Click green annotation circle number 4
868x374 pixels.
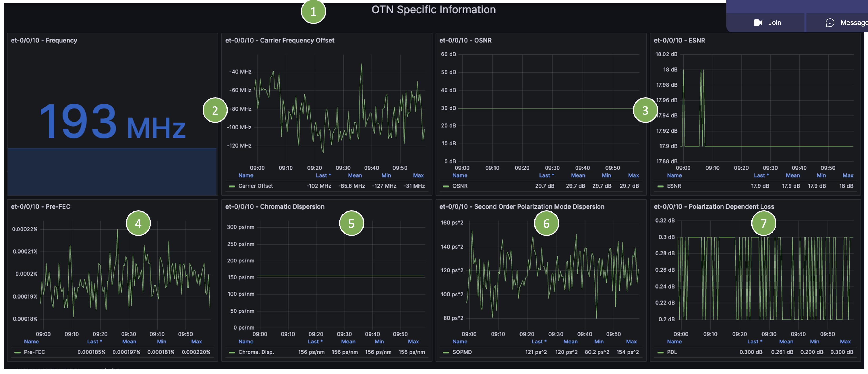(x=138, y=223)
